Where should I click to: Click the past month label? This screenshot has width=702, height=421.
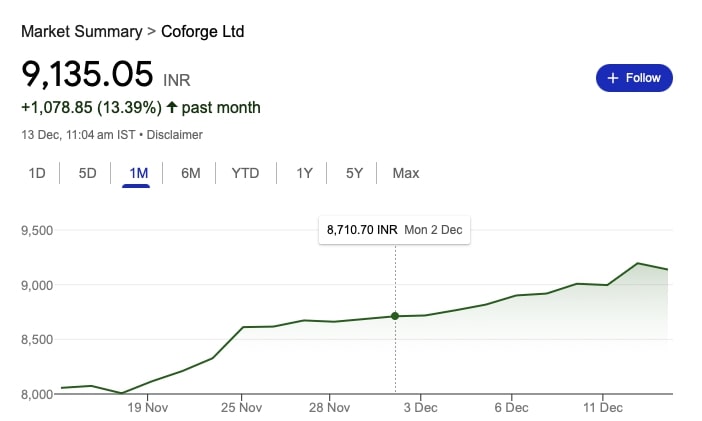click(x=221, y=108)
